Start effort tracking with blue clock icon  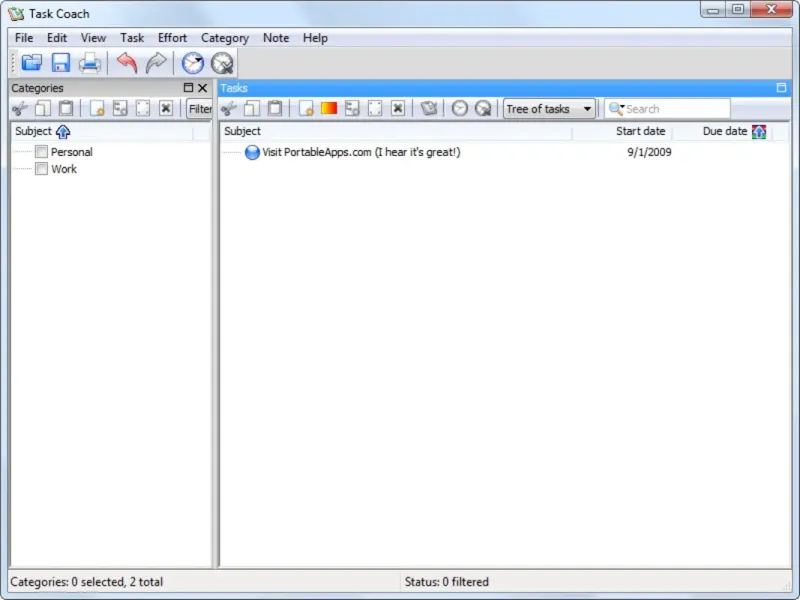pyautogui.click(x=193, y=63)
